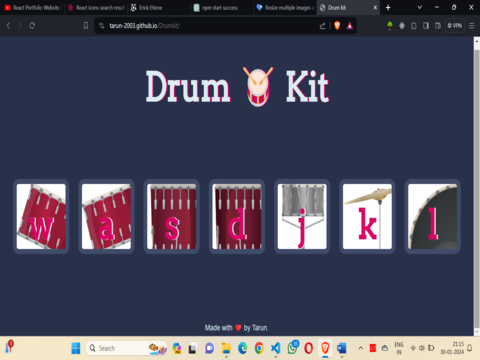Viewport: 480px width, 360px height.
Task: Open OneDrive cloud tray icon
Action: (x=385, y=348)
